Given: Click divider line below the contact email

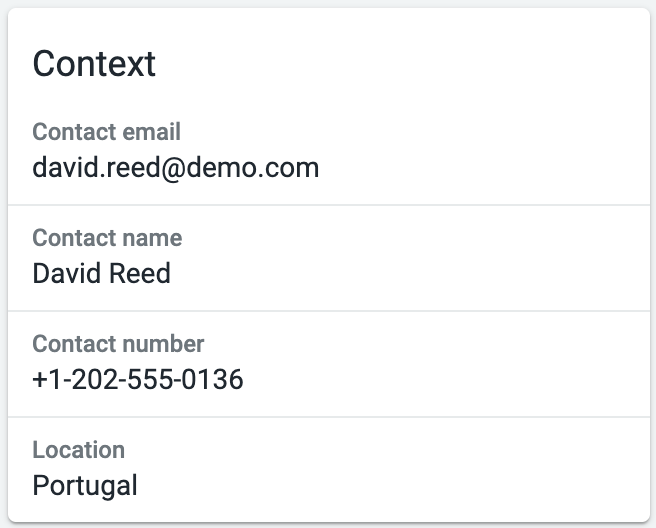Looking at the screenshot, I should click(329, 205).
